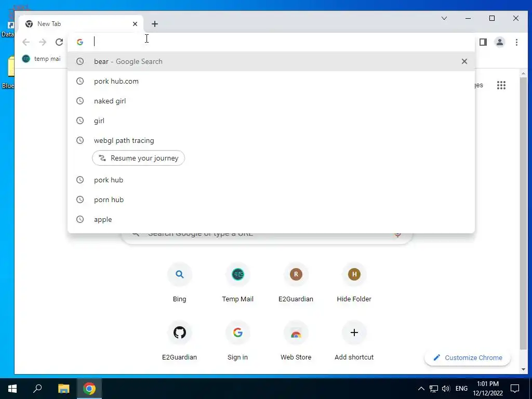Click the forward navigation arrow

tap(43, 42)
